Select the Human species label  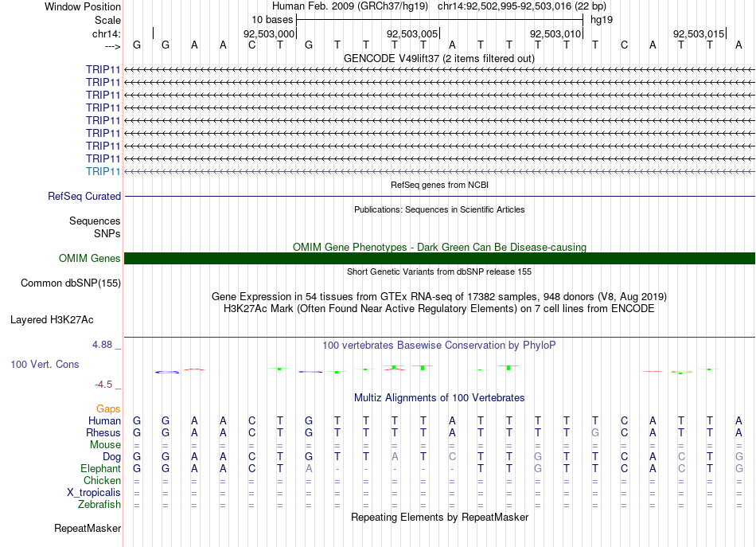click(104, 420)
